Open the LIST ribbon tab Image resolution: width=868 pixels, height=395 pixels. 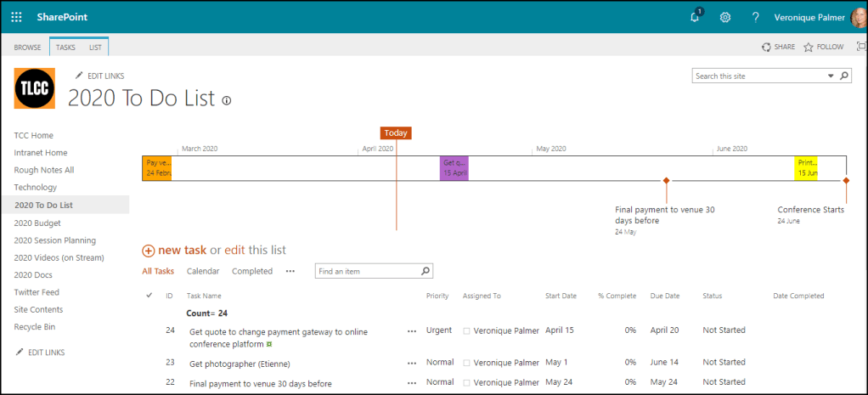(95, 48)
